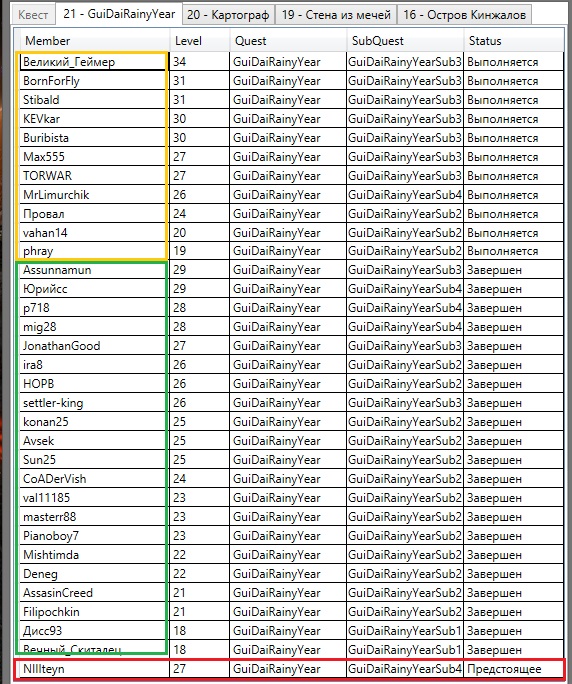572x684 pixels.
Task: Sort by the Quest column header
Action: point(288,41)
